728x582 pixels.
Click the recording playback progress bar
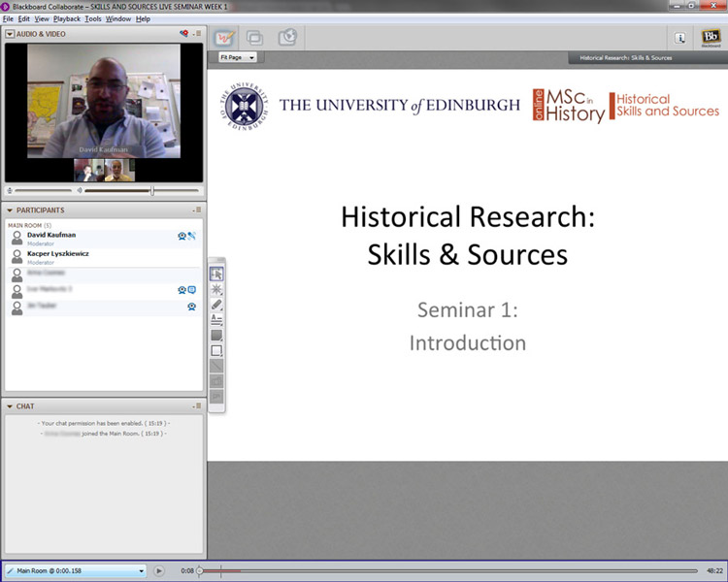[448, 571]
